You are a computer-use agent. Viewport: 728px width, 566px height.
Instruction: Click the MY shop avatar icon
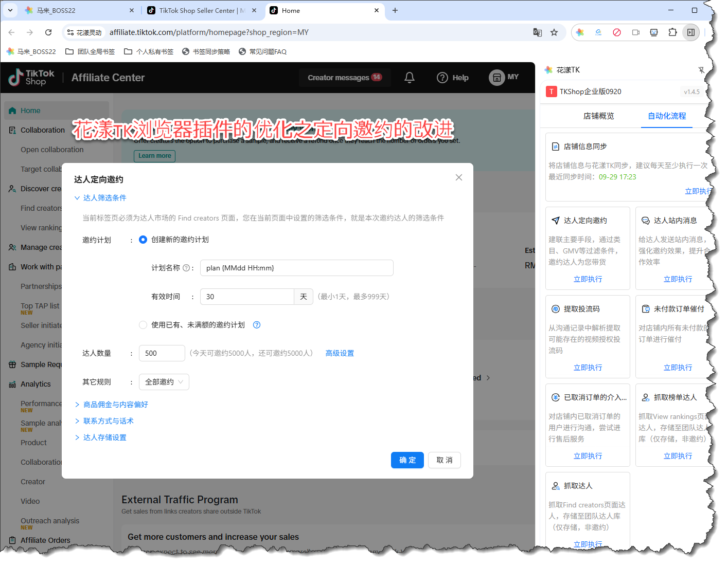pos(496,78)
